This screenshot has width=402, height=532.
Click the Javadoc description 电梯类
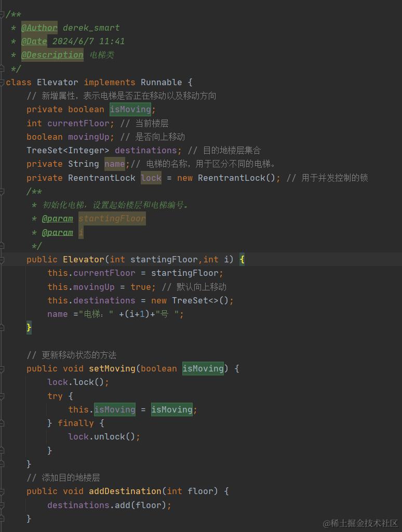tap(102, 55)
